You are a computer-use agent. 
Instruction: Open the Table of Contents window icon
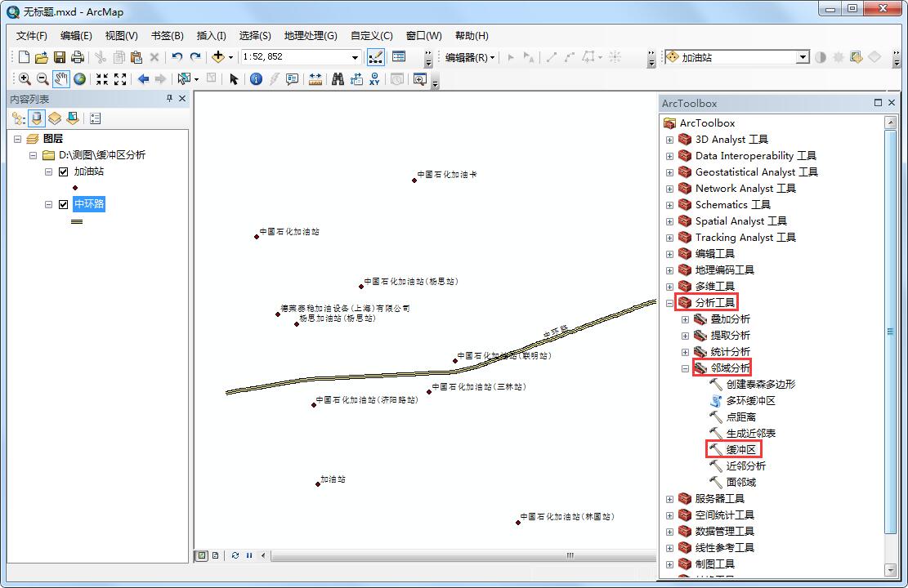(399, 56)
